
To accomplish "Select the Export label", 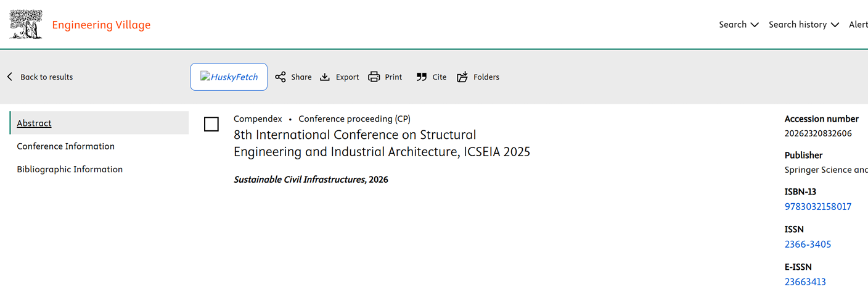I will pos(348,77).
